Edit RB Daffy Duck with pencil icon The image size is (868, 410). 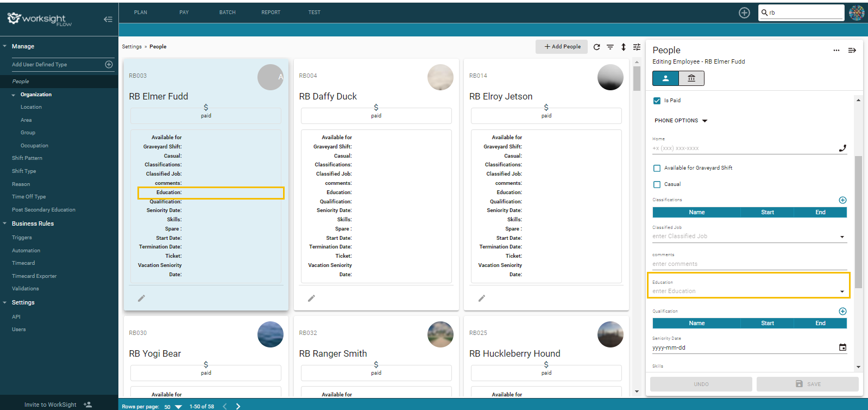tap(311, 298)
